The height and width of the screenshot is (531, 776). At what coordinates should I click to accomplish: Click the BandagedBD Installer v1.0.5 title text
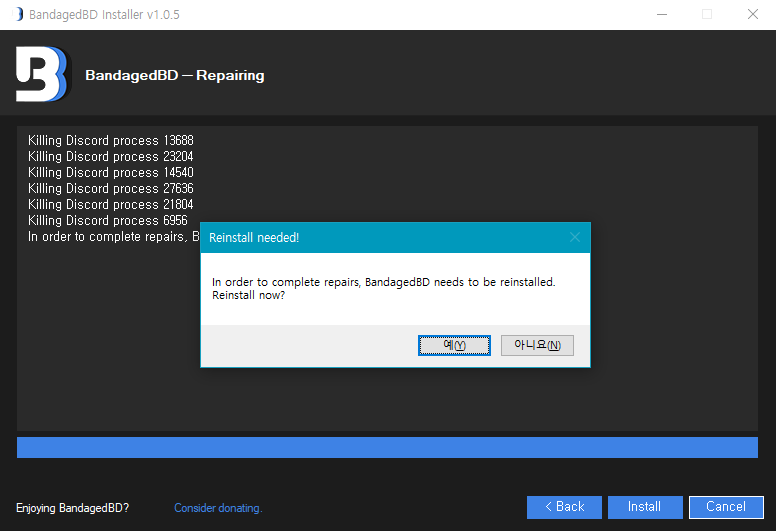pos(104,14)
